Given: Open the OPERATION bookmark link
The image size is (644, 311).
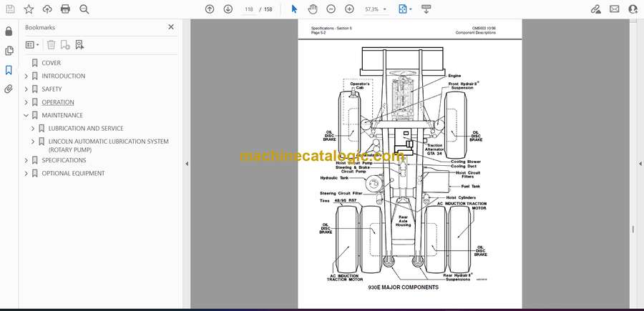Looking at the screenshot, I should click(58, 102).
